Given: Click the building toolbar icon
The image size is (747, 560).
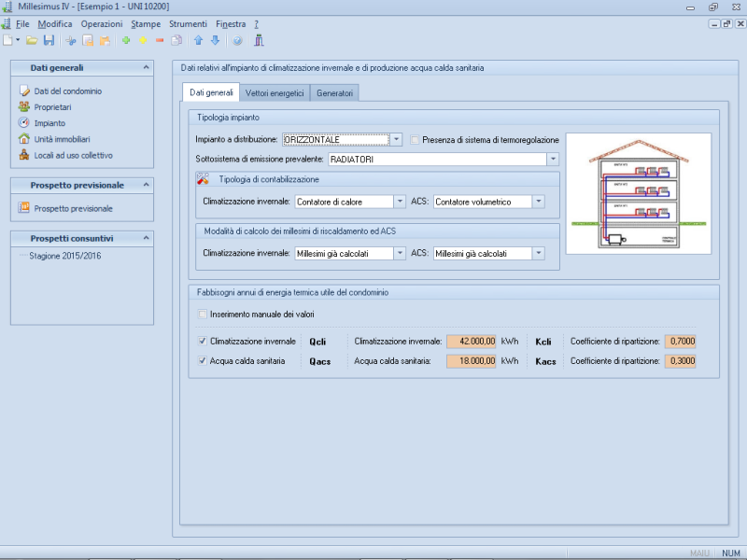Looking at the screenshot, I should tap(259, 40).
